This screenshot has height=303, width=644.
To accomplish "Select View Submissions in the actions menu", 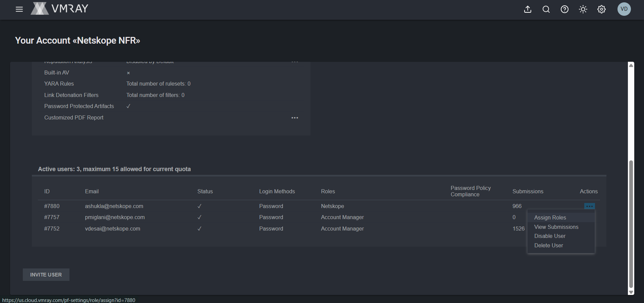I will (x=556, y=227).
